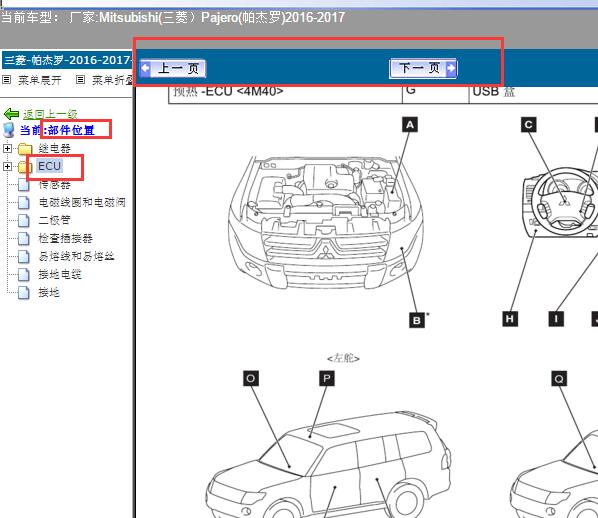Select the ECU tree item

click(49, 166)
